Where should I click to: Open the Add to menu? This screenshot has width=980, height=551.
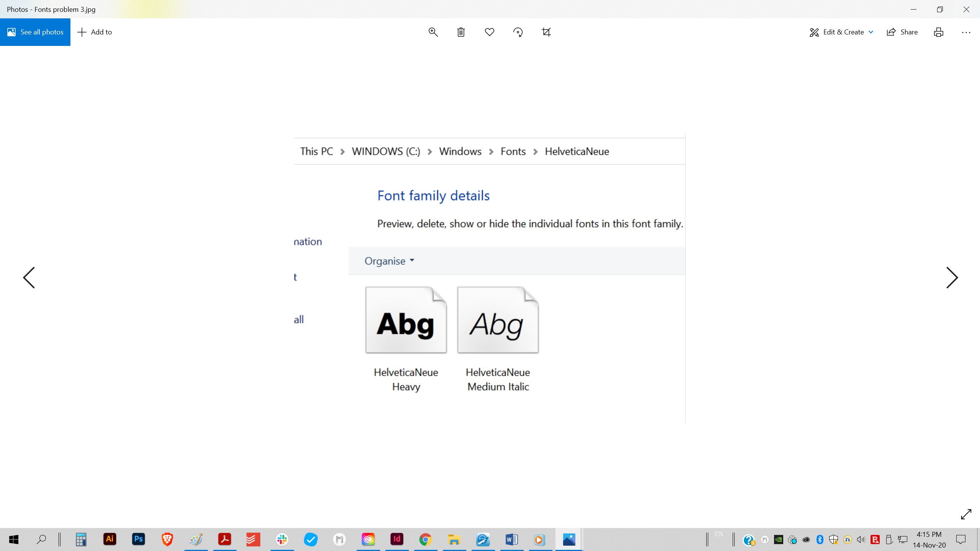pyautogui.click(x=95, y=32)
